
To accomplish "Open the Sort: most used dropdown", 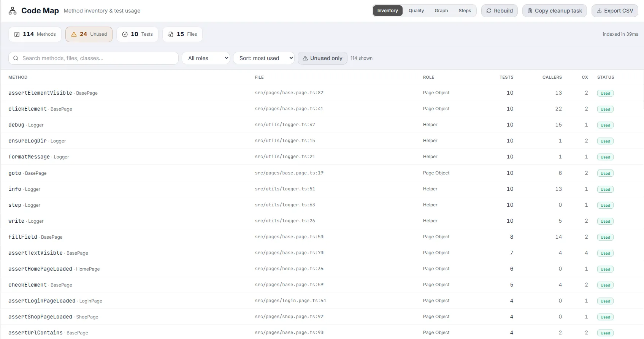I will point(264,58).
